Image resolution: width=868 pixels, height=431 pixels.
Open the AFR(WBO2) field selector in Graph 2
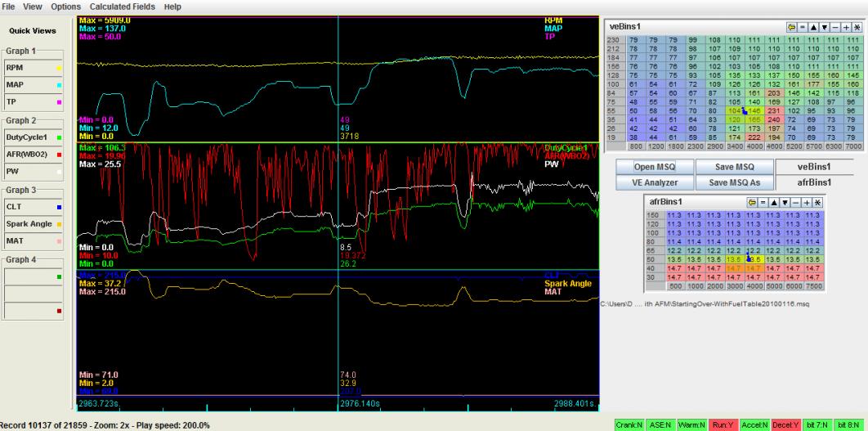click(33, 155)
